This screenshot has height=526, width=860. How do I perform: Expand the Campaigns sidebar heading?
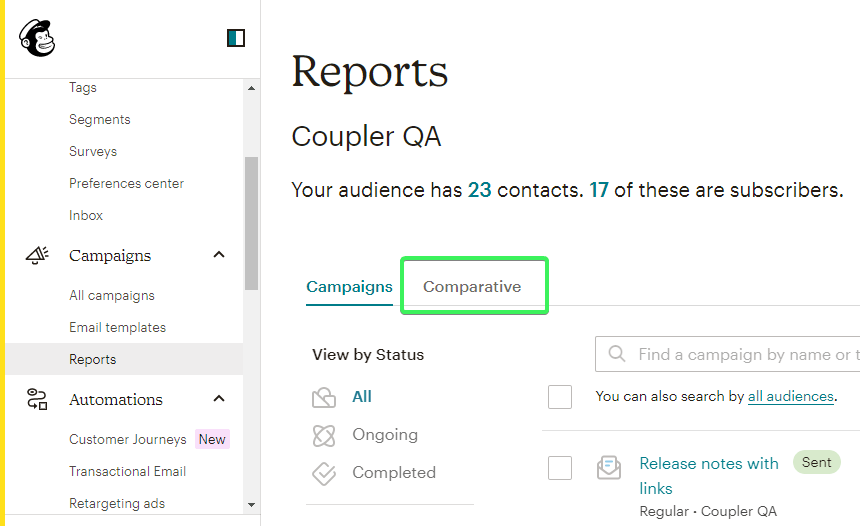tap(110, 256)
